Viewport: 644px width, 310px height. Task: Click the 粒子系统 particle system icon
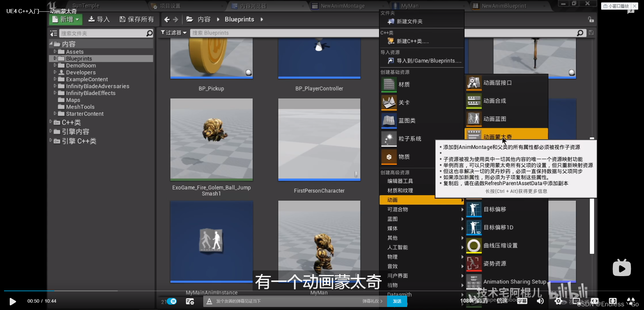pos(389,139)
